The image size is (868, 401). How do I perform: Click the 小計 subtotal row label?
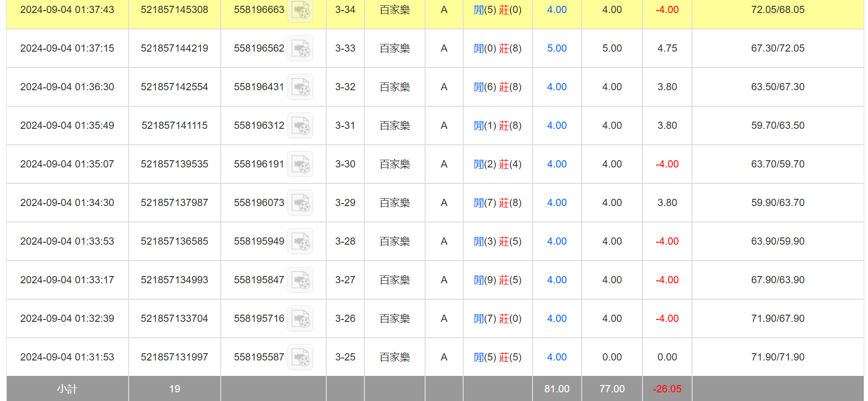click(x=67, y=389)
